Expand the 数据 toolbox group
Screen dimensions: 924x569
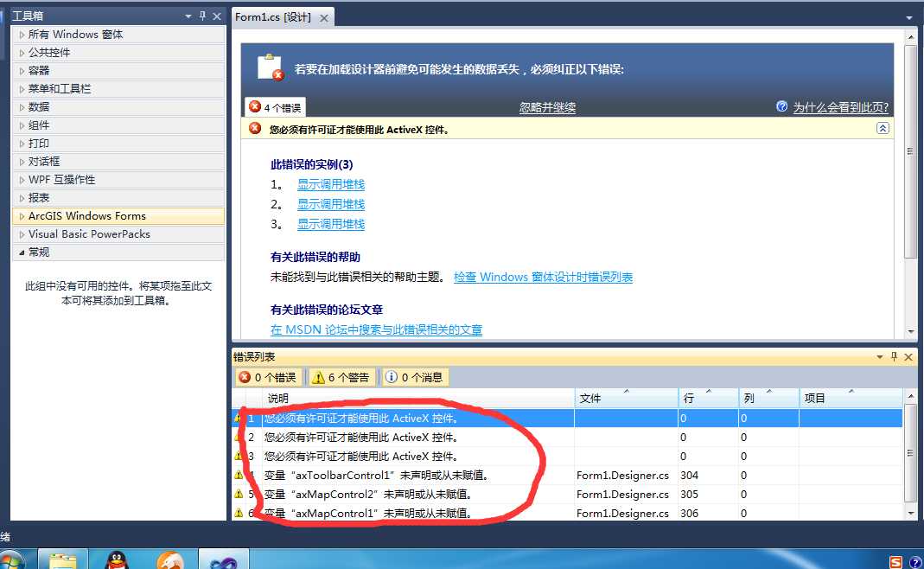click(x=118, y=107)
